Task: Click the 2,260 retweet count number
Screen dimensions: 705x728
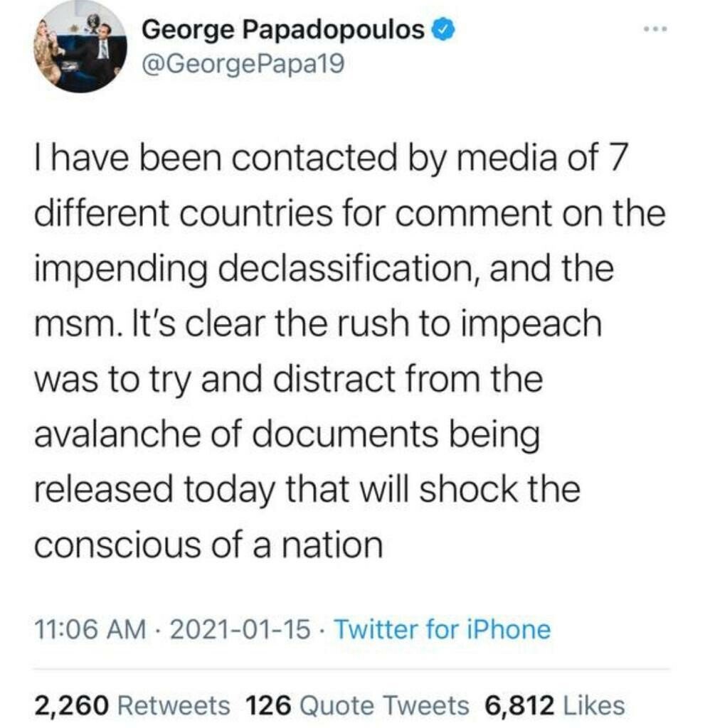Action: [71, 705]
